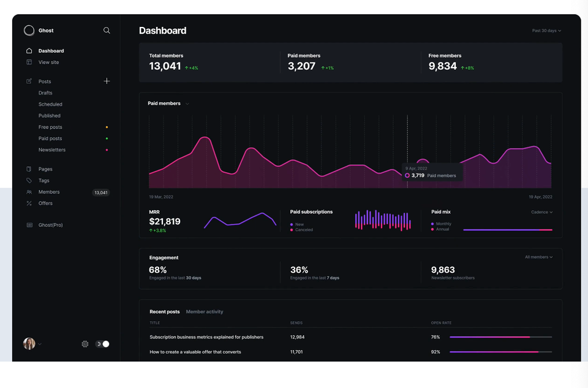Click the Paid posts green status dot
588x388 pixels.
coord(107,138)
